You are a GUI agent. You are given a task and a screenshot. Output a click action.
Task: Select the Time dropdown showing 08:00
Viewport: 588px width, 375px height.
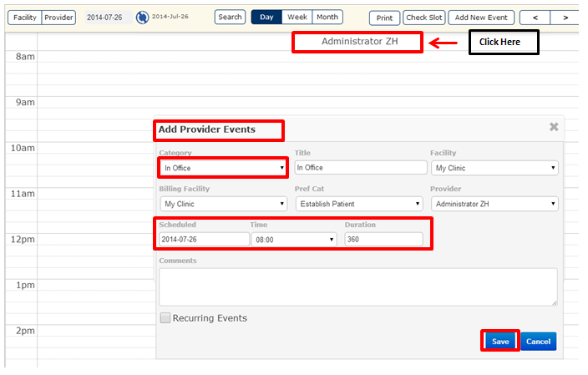(x=294, y=240)
